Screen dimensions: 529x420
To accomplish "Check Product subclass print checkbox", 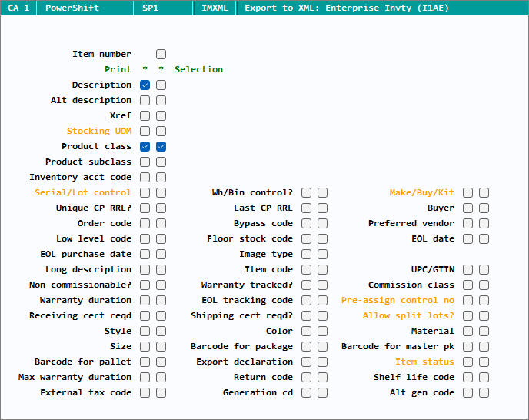I will pos(145,162).
